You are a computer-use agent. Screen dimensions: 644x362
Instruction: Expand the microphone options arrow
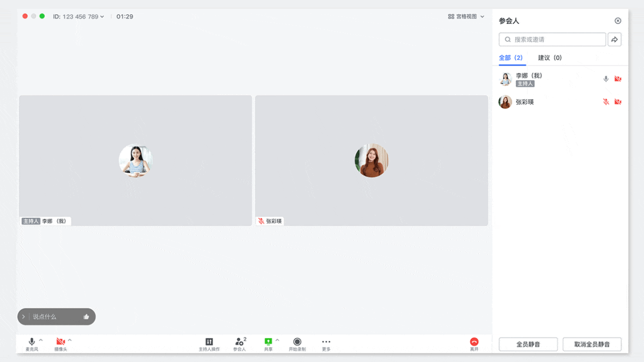(x=41, y=340)
